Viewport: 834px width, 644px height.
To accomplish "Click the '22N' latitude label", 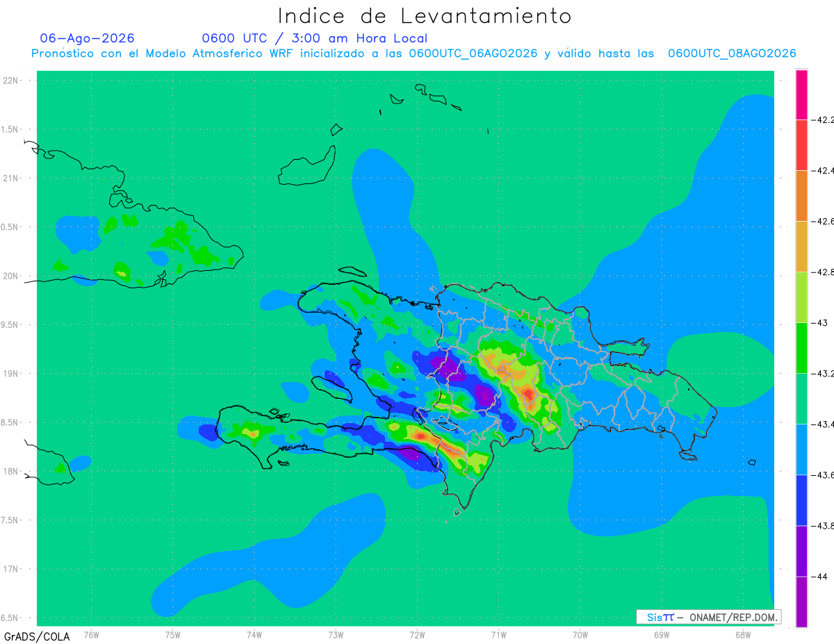I will [x=10, y=81].
